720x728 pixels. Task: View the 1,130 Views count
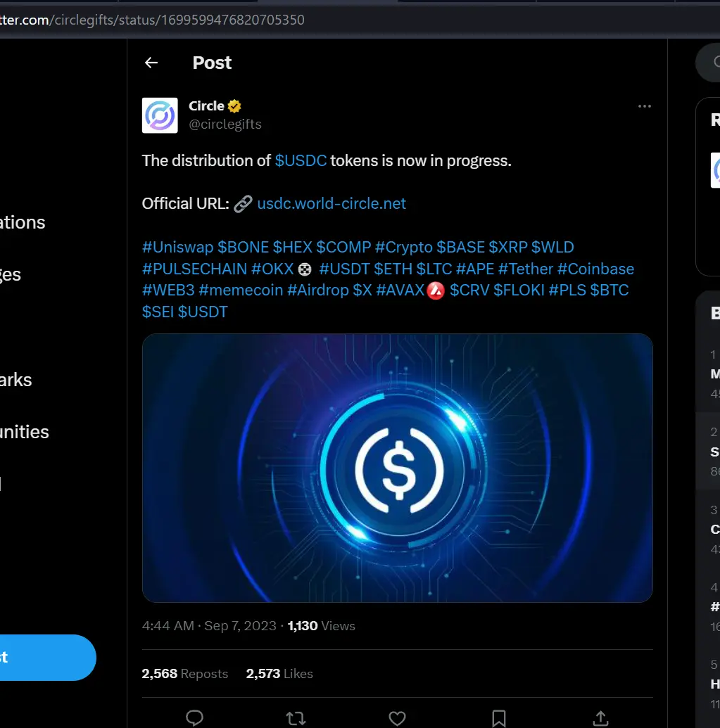tap(322, 626)
